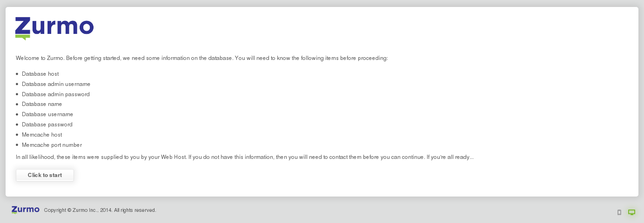
Task: Click the "Database admin password" list item
Action: tap(56, 94)
